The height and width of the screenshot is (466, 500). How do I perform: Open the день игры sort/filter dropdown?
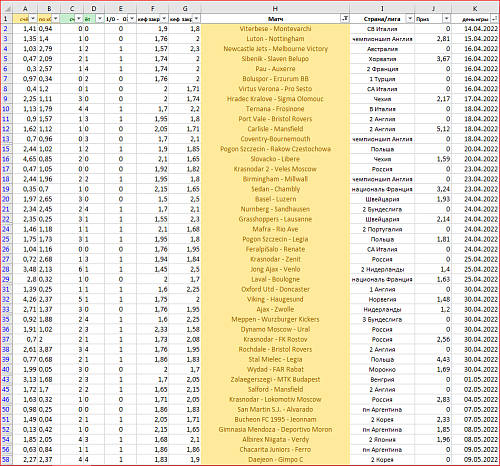click(x=494, y=19)
